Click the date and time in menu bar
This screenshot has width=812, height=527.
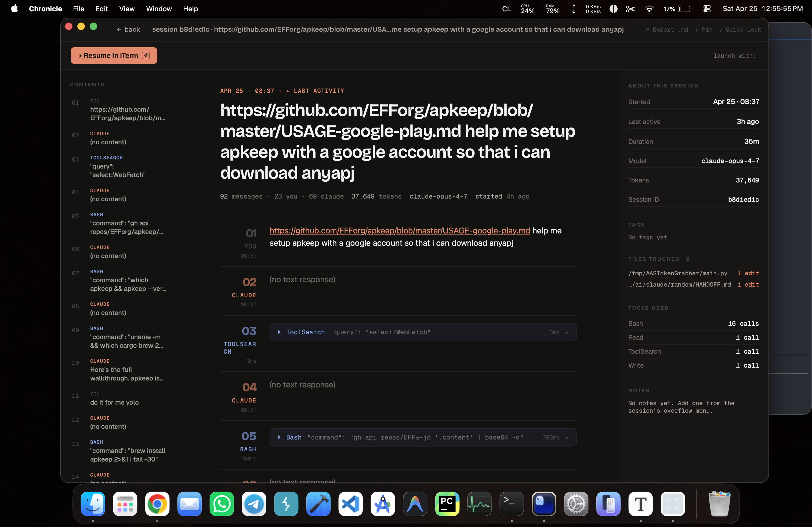(763, 9)
